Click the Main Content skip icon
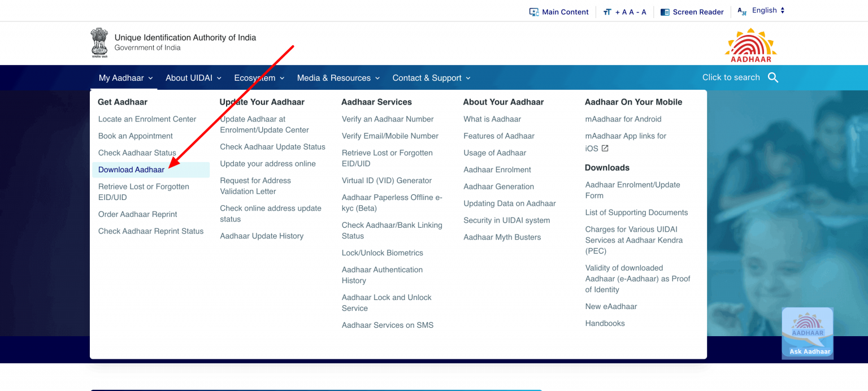The height and width of the screenshot is (391, 868). click(x=533, y=12)
